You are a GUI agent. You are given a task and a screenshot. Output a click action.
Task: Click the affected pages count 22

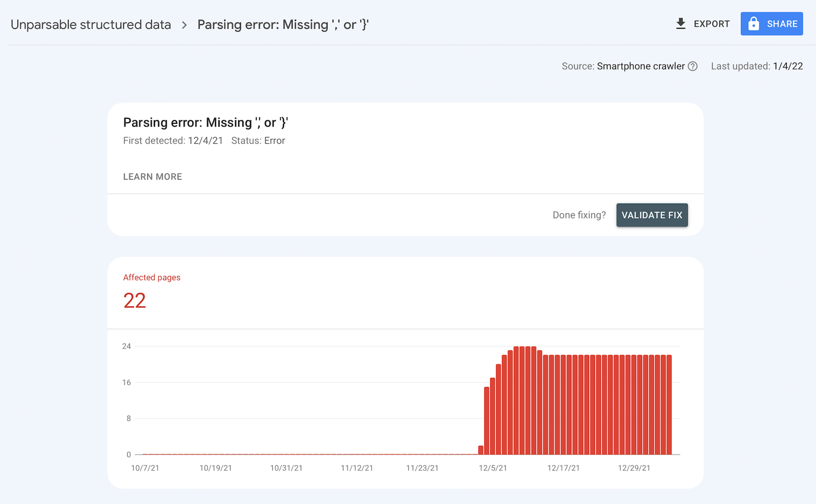[134, 301]
